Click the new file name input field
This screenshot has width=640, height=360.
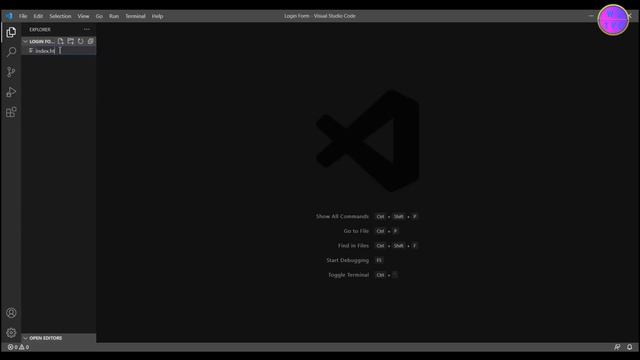coord(64,51)
